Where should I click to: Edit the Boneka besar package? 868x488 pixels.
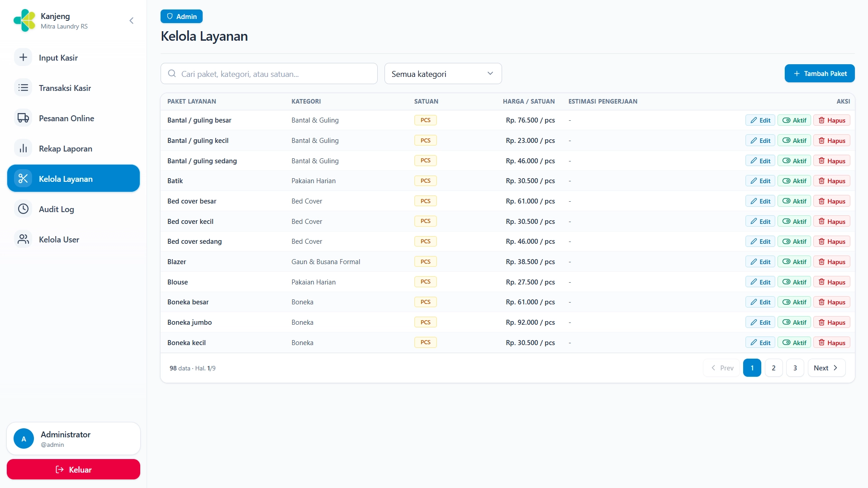tap(760, 302)
